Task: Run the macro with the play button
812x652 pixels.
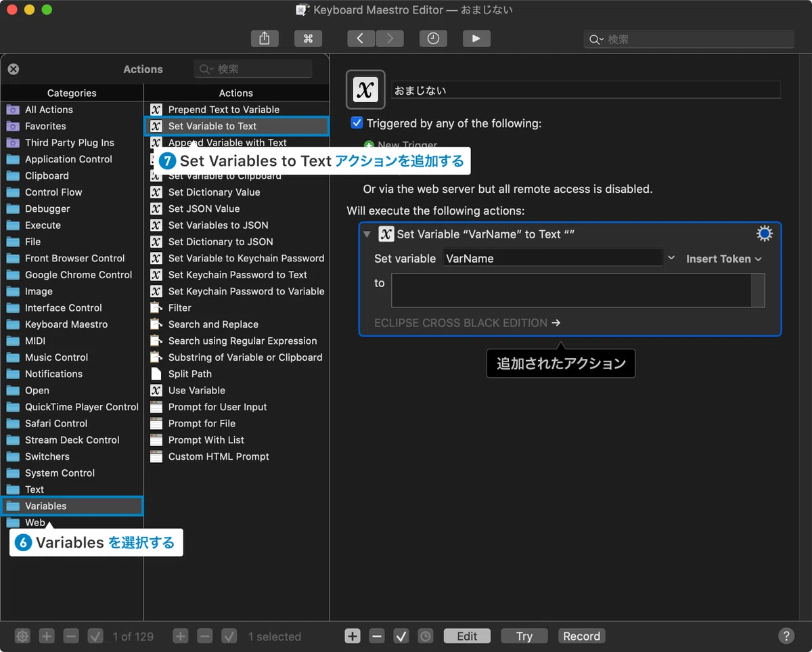Action: (476, 39)
